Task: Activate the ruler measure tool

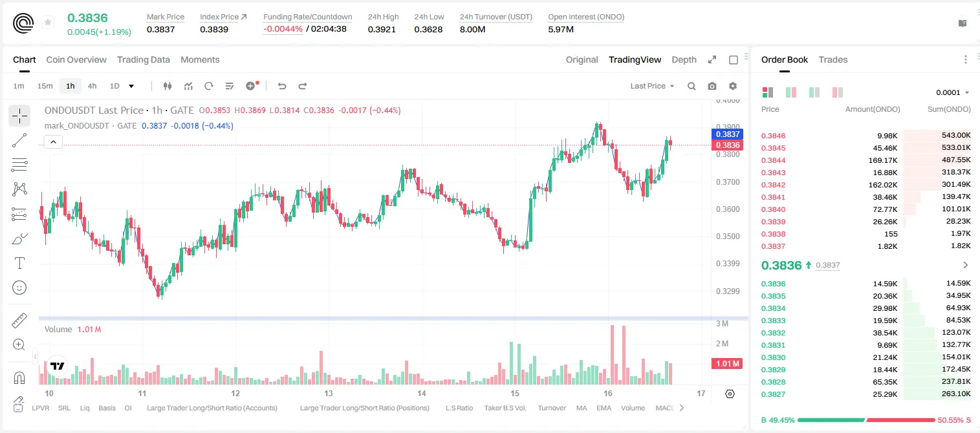Action: pos(19,321)
